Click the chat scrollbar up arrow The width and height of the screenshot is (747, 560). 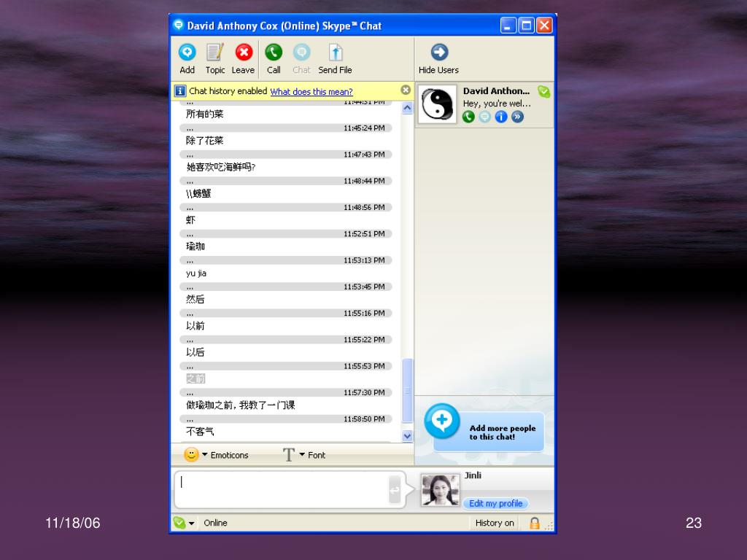[x=407, y=108]
